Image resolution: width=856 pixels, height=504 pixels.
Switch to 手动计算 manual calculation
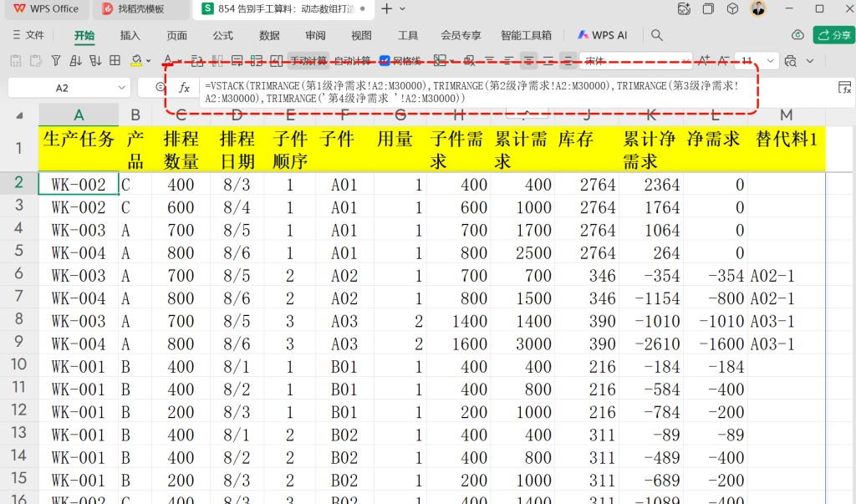pyautogui.click(x=308, y=61)
